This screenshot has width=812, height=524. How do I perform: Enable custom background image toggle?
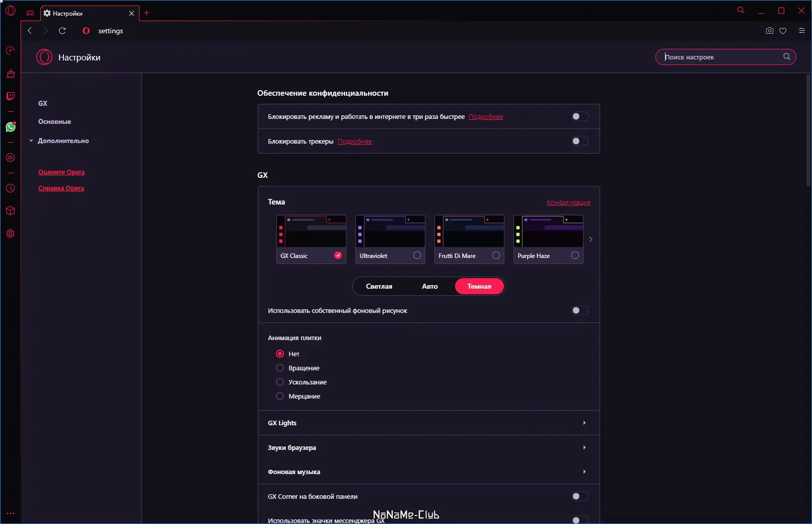(579, 310)
